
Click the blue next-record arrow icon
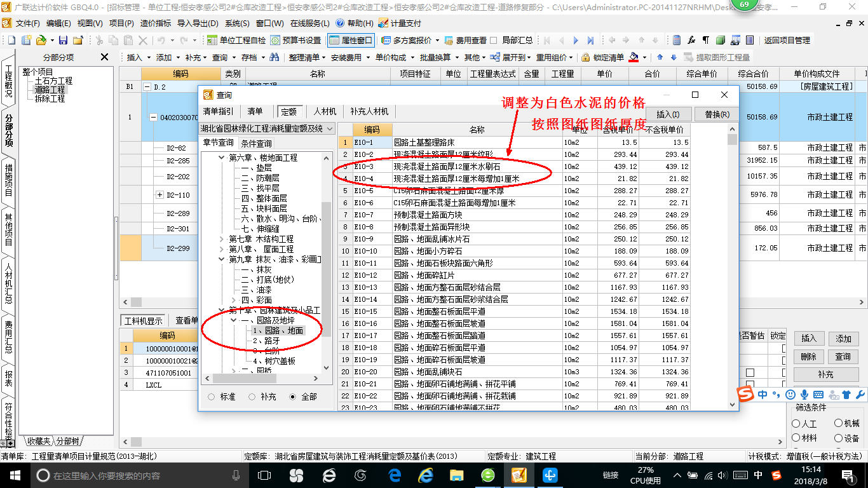click(576, 40)
